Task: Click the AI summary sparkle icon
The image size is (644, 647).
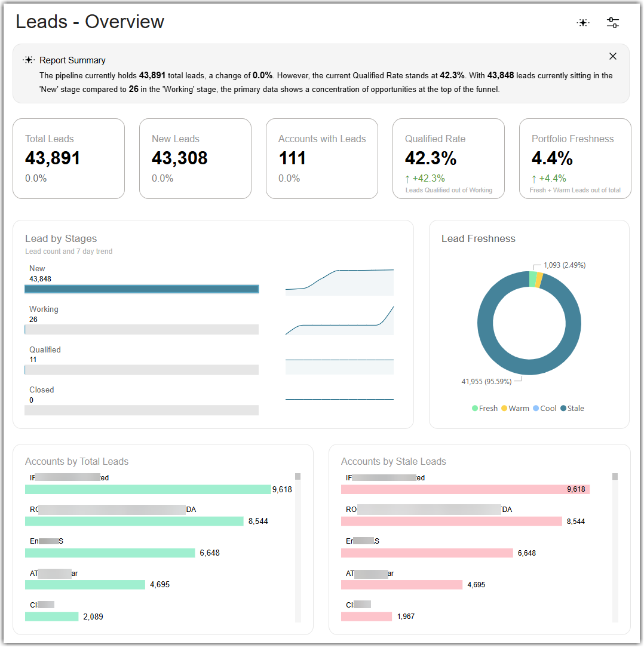Action: 582,23
